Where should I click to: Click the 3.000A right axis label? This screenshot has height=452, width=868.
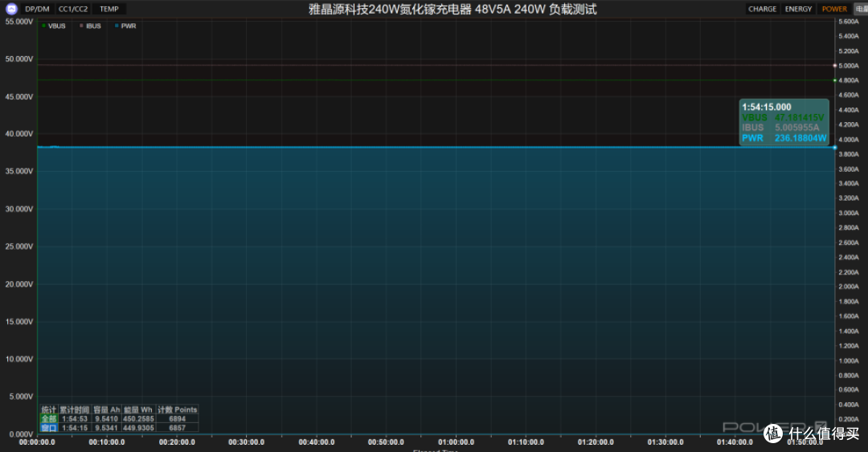849,213
